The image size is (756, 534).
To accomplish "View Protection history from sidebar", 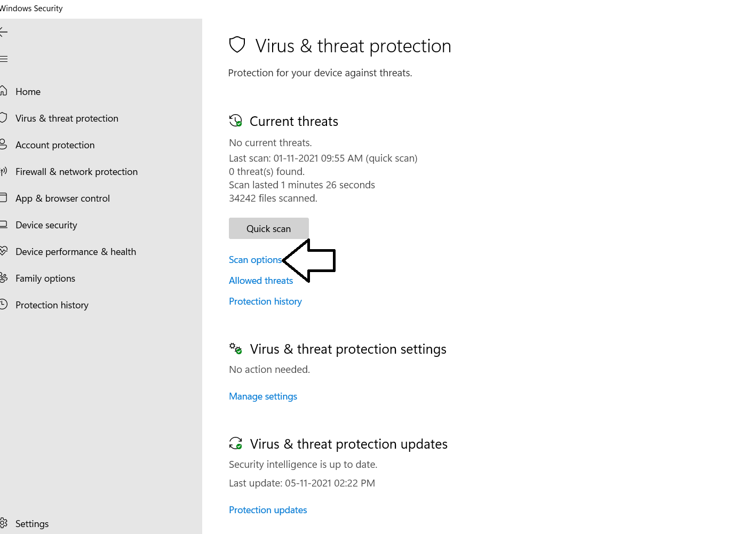I will point(52,305).
